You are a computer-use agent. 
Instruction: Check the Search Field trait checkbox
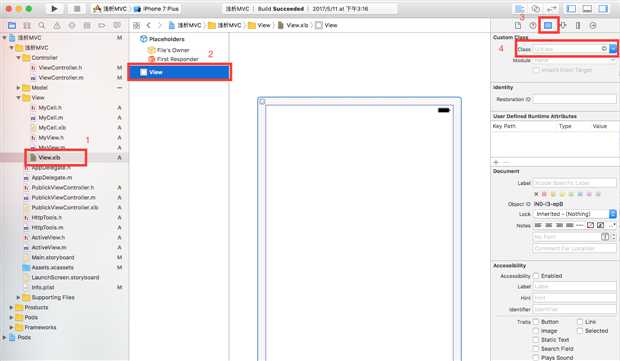pos(536,349)
